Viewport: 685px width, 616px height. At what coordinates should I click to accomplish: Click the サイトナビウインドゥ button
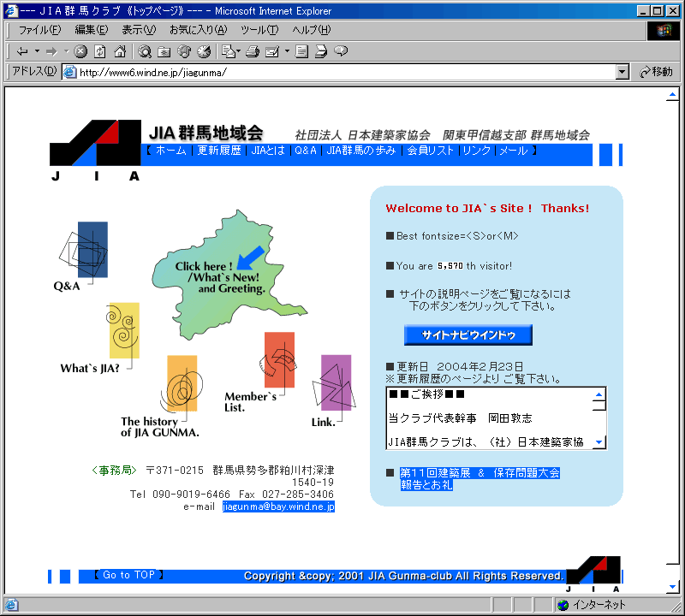pyautogui.click(x=468, y=335)
